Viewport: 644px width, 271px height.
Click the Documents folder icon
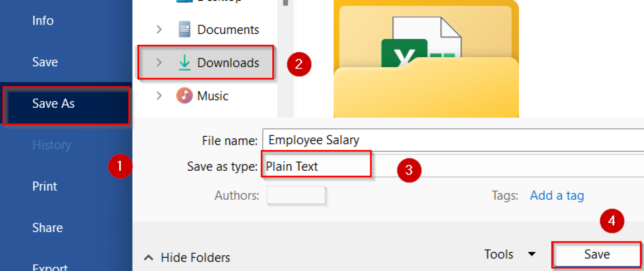(x=185, y=29)
